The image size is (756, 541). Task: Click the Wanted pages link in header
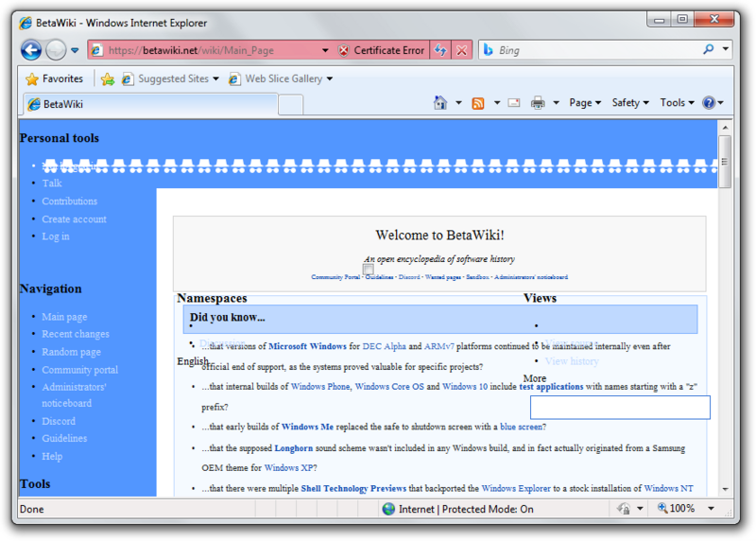[442, 277]
